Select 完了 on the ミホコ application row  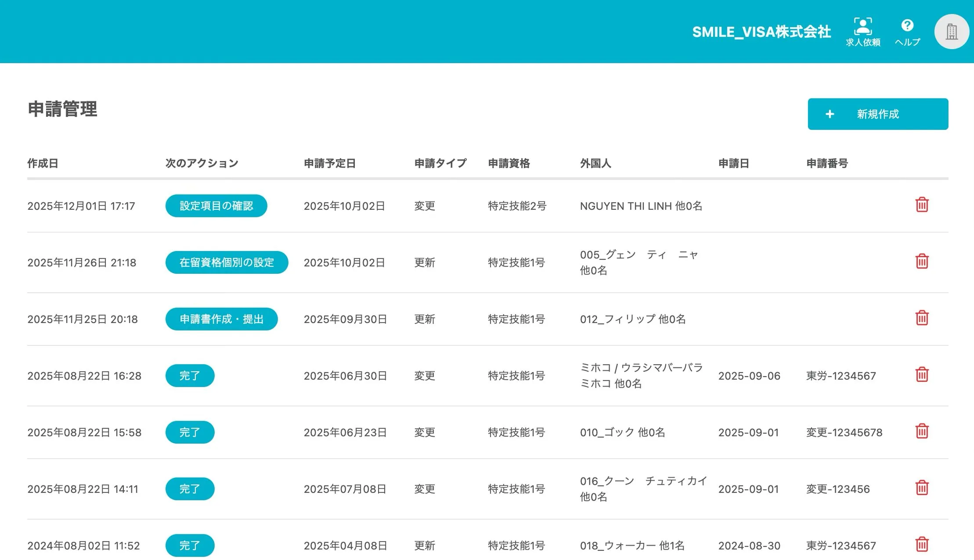pos(190,376)
